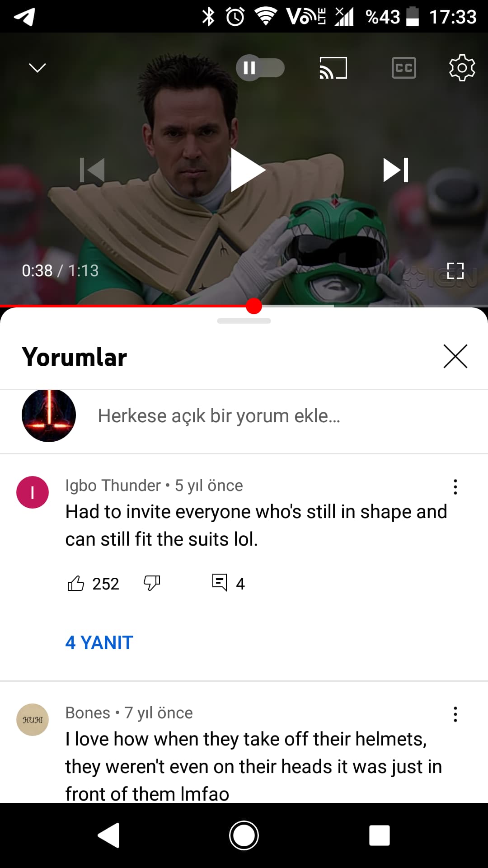The height and width of the screenshot is (868, 488).
Task: Minimize the video player with chevron
Action: click(x=37, y=68)
